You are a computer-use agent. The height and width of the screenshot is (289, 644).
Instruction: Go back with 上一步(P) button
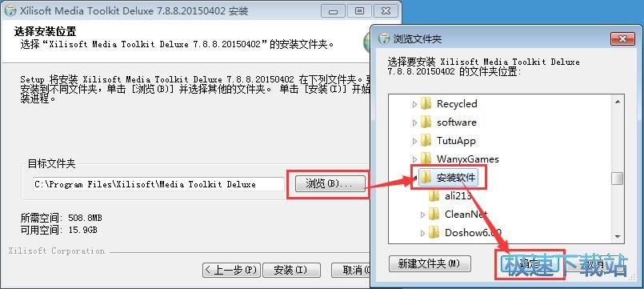click(x=231, y=270)
